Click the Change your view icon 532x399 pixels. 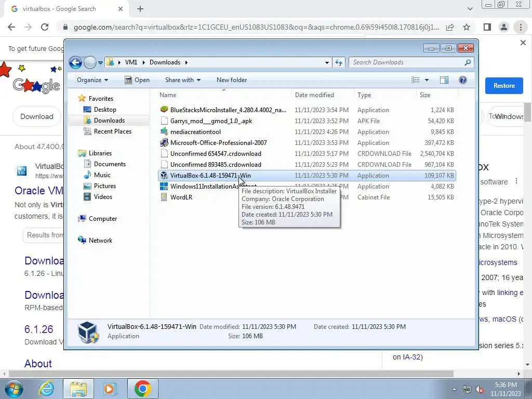coord(415,80)
